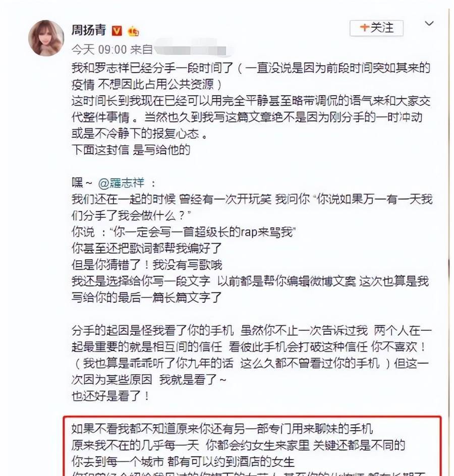Click the orange plus sign in 关注
The width and height of the screenshot is (454, 476).
(x=364, y=28)
